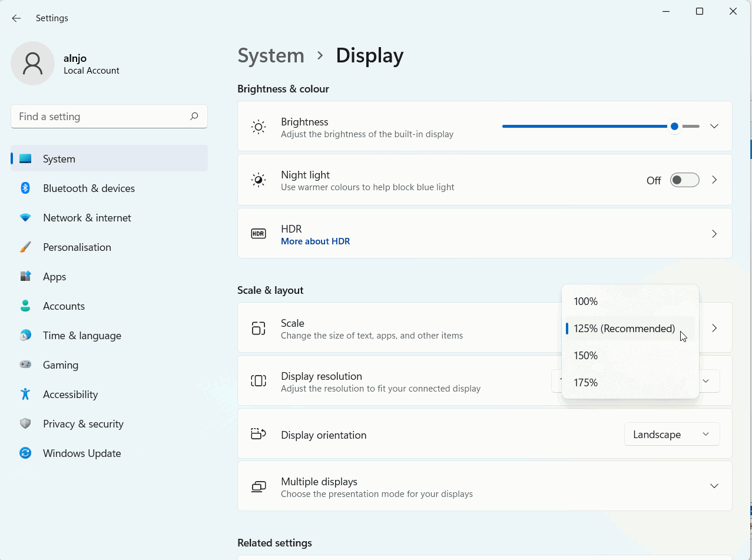Click the Night light icon
Screen dimensions: 752x560
point(259,180)
